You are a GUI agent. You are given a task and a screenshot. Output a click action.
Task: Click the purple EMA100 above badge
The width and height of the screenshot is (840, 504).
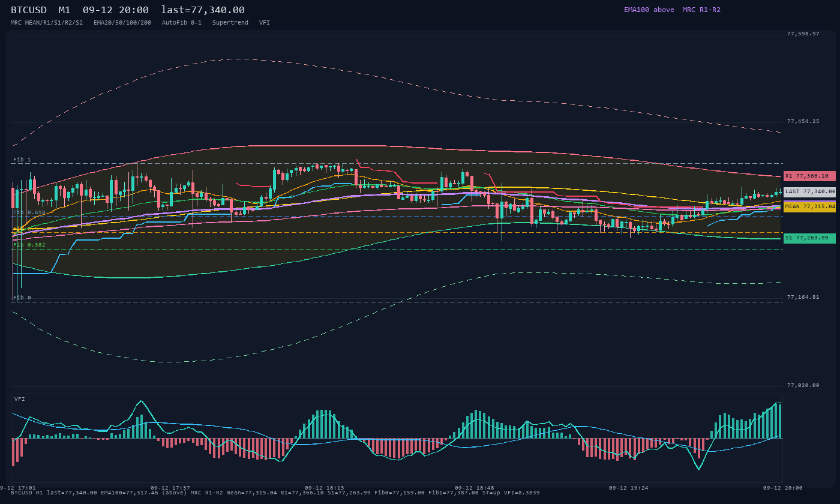pos(649,10)
